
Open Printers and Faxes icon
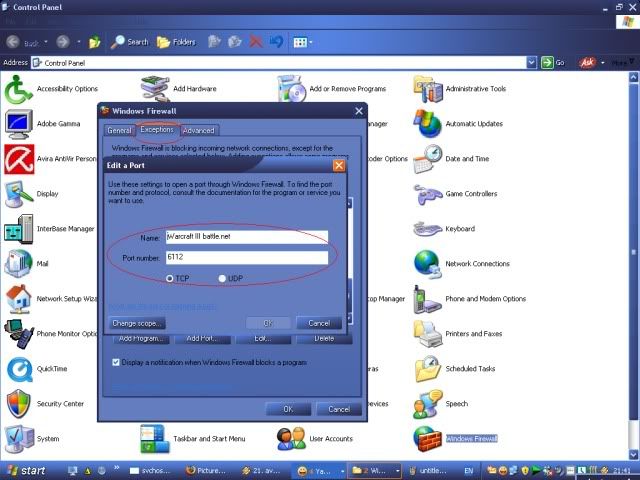click(428, 334)
